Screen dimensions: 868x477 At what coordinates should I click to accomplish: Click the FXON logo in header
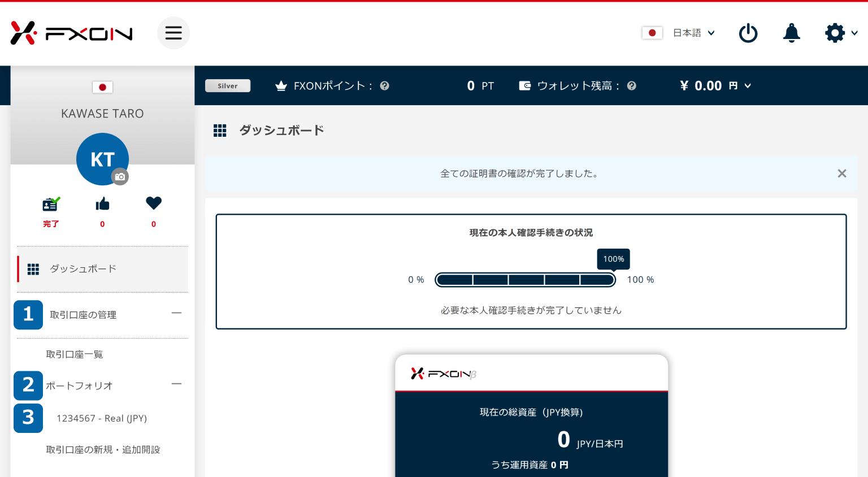tap(71, 33)
